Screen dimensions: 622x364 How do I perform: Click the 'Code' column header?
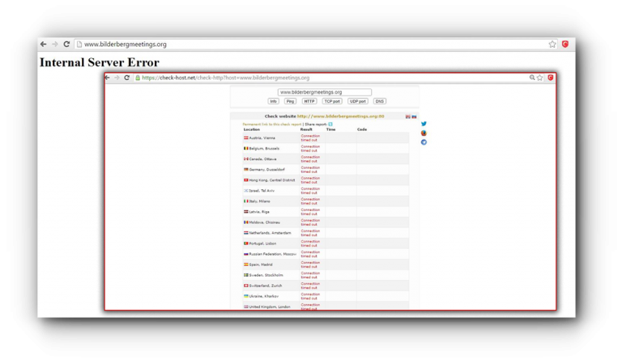pyautogui.click(x=362, y=129)
